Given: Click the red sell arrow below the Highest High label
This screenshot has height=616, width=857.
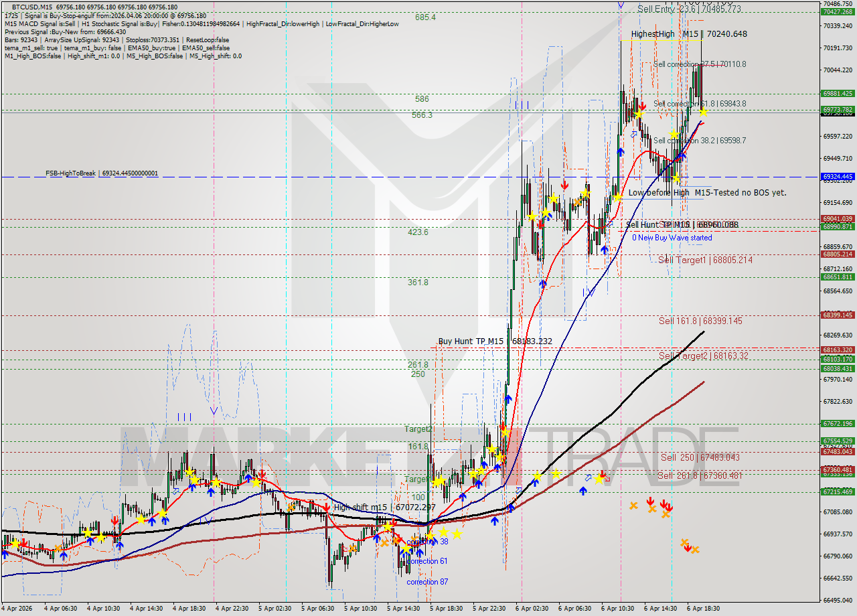Looking at the screenshot, I should tap(643, 106).
